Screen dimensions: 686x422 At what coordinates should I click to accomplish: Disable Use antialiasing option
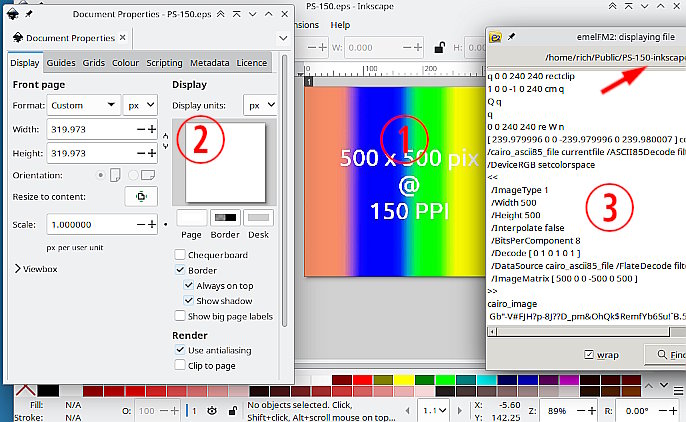coord(180,350)
